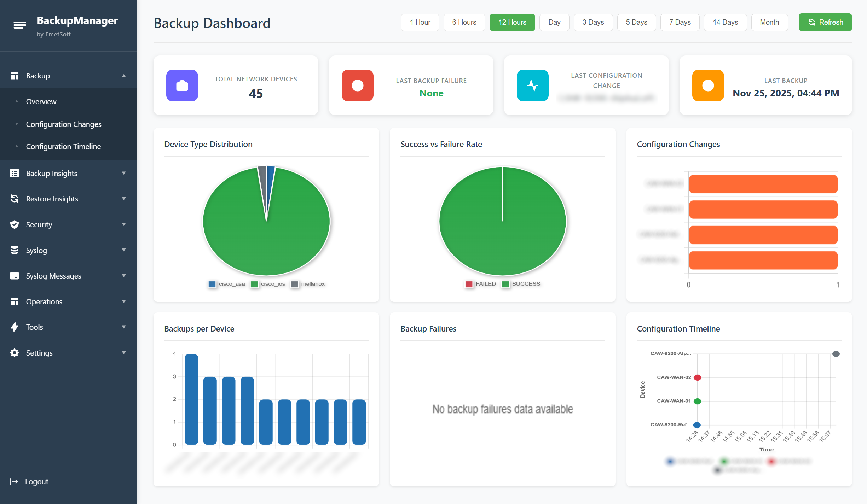The height and width of the screenshot is (504, 867).
Task: Select the Day time range
Action: (554, 22)
